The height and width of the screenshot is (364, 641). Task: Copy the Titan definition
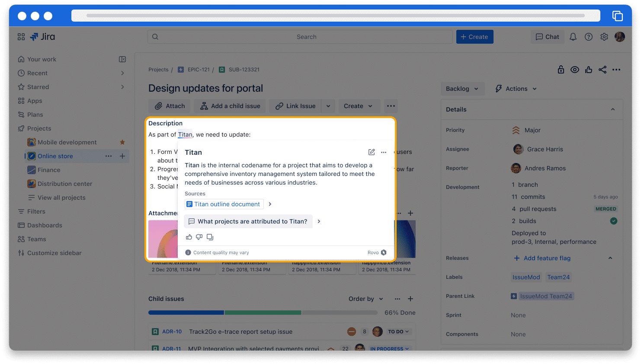tap(210, 237)
